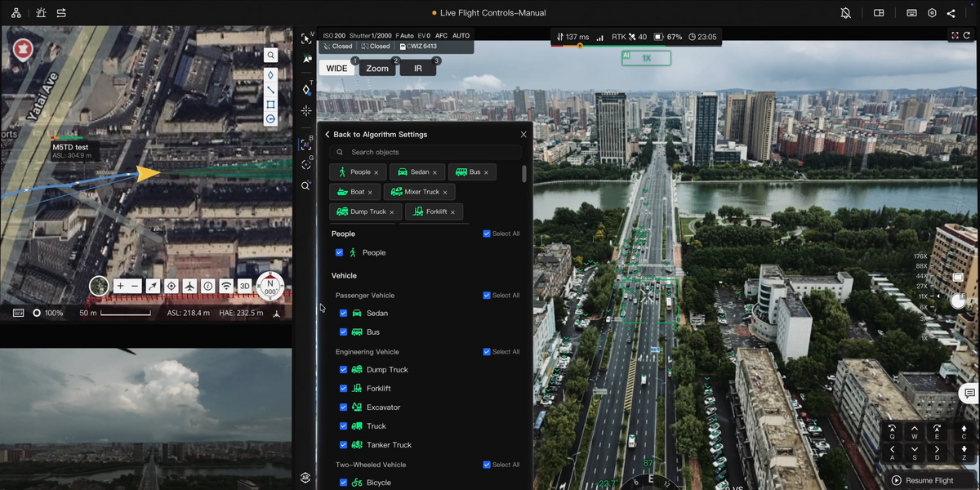Image resolution: width=980 pixels, height=490 pixels.
Task: Zoom in on the map
Action: pos(120,286)
